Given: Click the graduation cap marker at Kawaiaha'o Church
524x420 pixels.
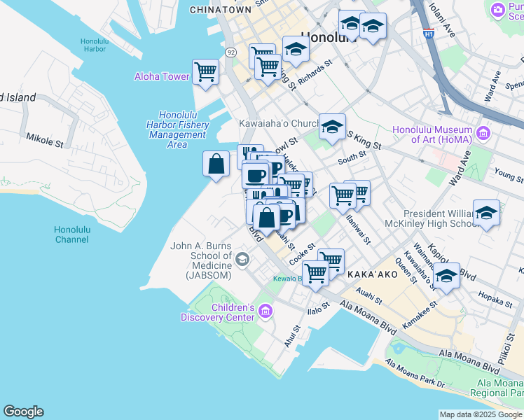Looking at the screenshot, I should [x=332, y=127].
